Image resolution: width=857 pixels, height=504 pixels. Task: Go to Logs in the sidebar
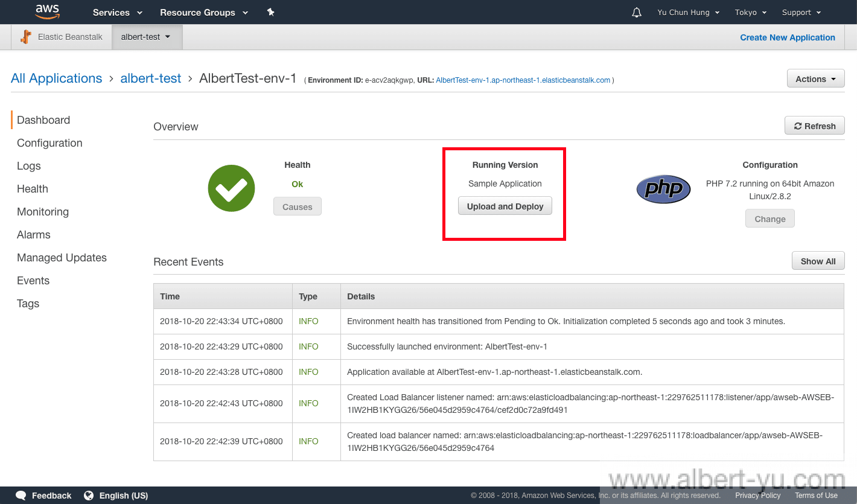pyautogui.click(x=29, y=166)
